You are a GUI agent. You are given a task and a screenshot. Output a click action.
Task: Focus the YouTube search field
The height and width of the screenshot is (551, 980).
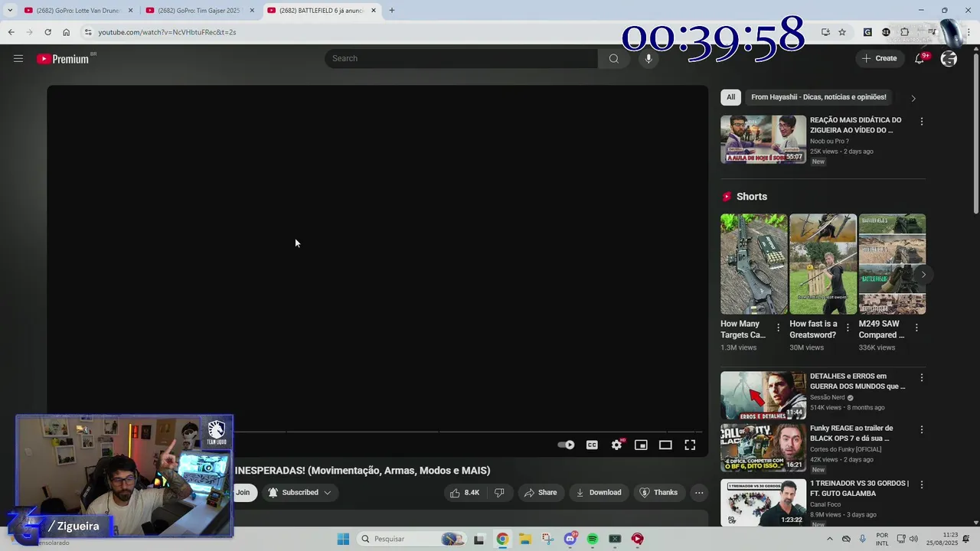click(461, 58)
